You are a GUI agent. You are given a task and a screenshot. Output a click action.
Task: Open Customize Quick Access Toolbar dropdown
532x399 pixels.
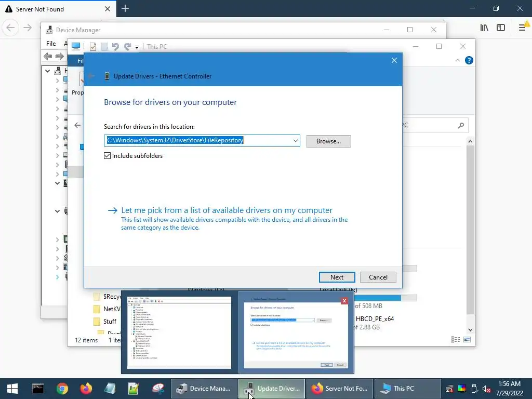137,47
